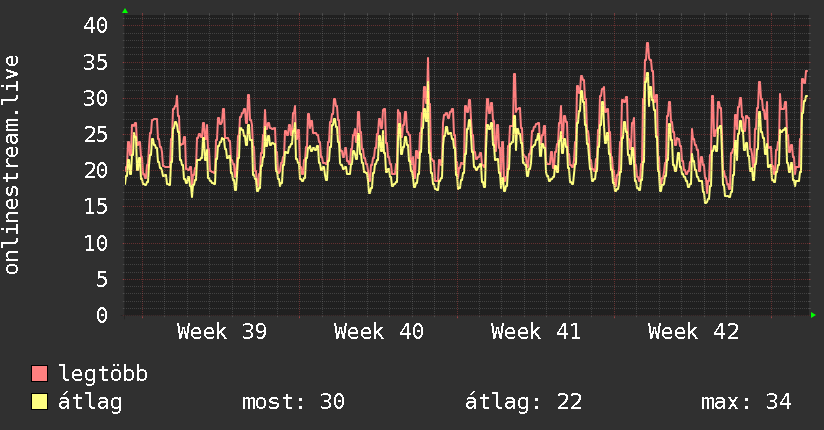Select the átlag legend label beside yellow swatch

pyautogui.click(x=91, y=402)
